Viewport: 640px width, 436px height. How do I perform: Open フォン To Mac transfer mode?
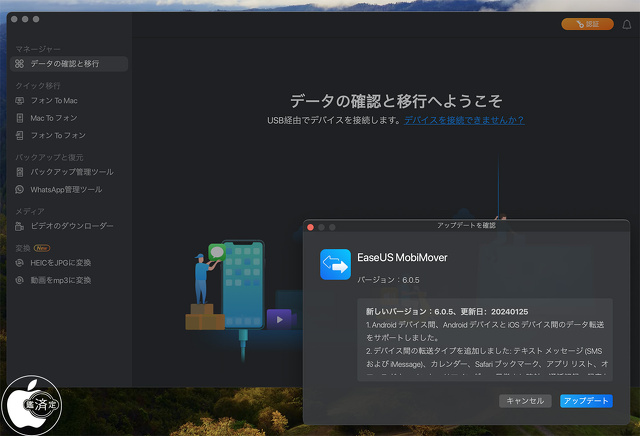54,100
